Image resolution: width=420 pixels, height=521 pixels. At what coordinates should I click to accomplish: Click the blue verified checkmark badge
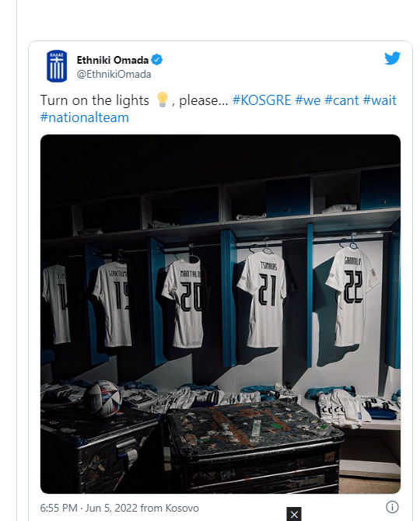(x=157, y=60)
